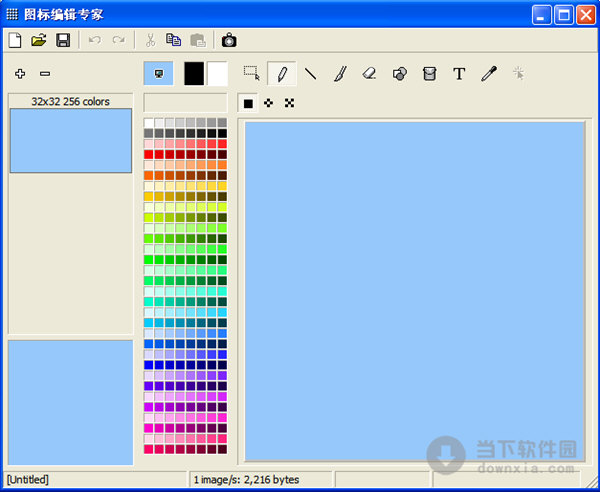Minimize the icon editor window
Viewport: 600px width, 492px height.
541,15
